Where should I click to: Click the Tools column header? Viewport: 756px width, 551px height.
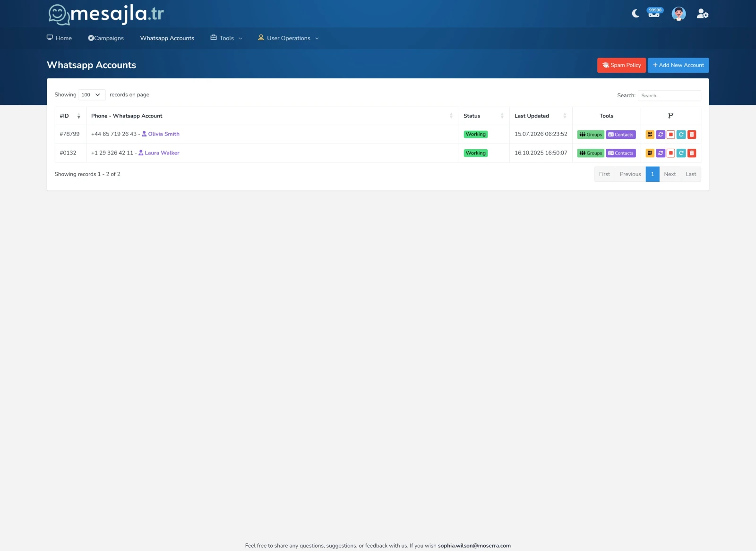pyautogui.click(x=606, y=116)
